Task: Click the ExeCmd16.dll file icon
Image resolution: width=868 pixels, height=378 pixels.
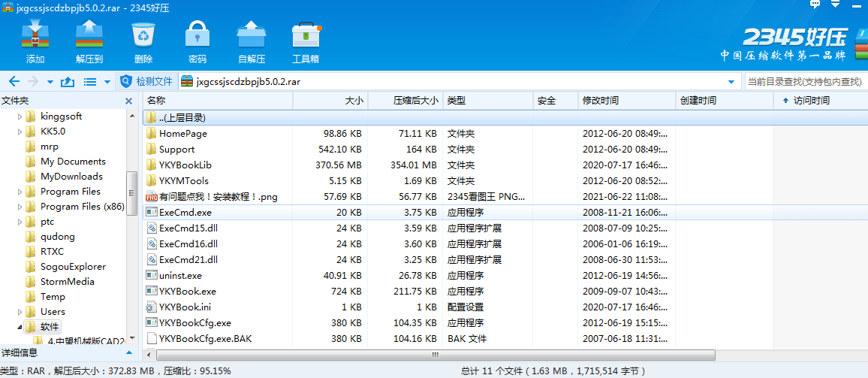Action: 151,244
